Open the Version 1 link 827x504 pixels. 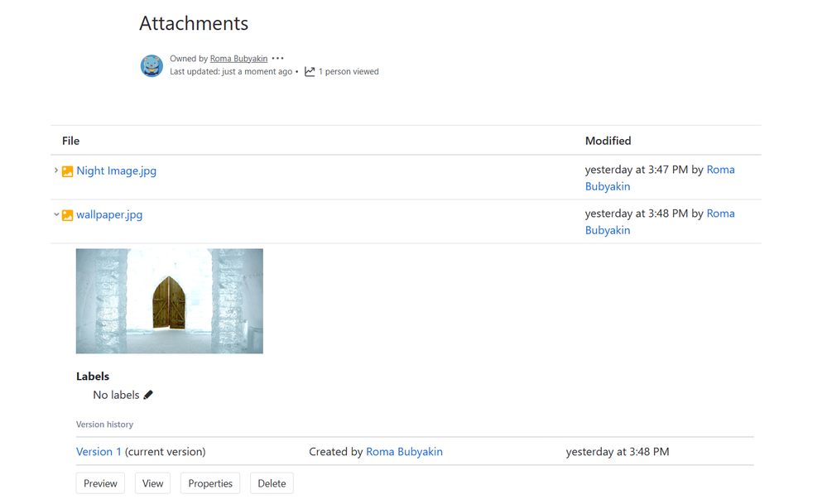99,451
